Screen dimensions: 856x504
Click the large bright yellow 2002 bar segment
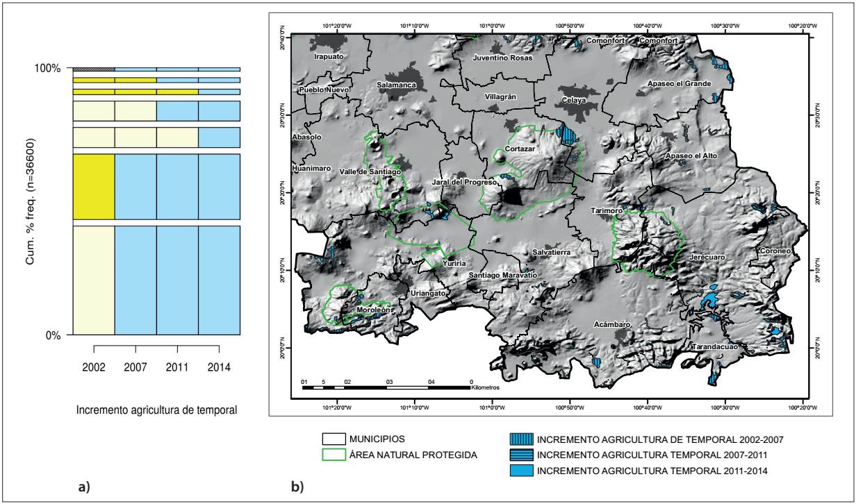click(x=94, y=186)
